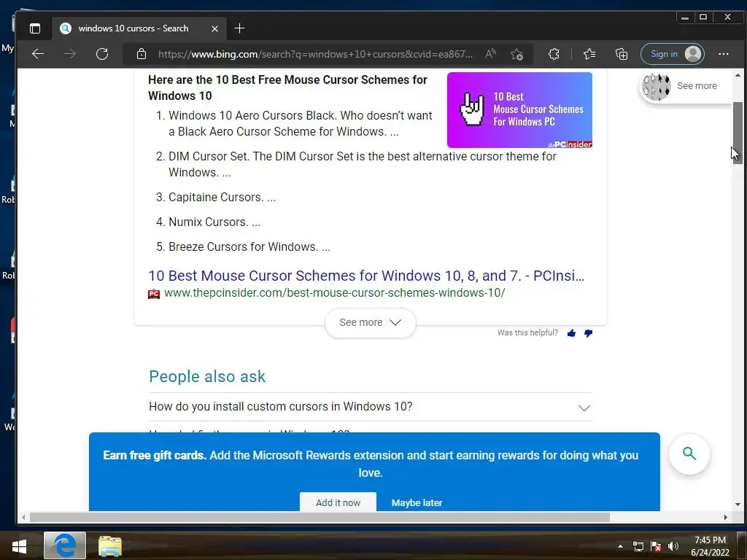747x560 pixels.
Task: Open the PCInsider favicon next to URL
Action: (x=154, y=294)
